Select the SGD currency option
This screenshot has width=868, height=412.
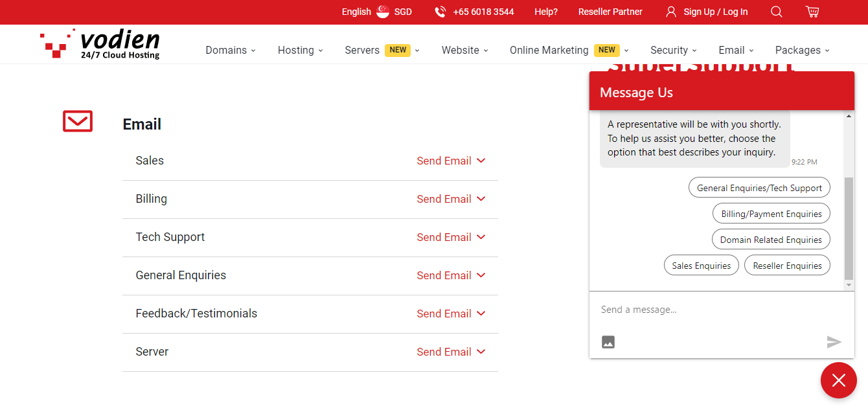(x=403, y=12)
